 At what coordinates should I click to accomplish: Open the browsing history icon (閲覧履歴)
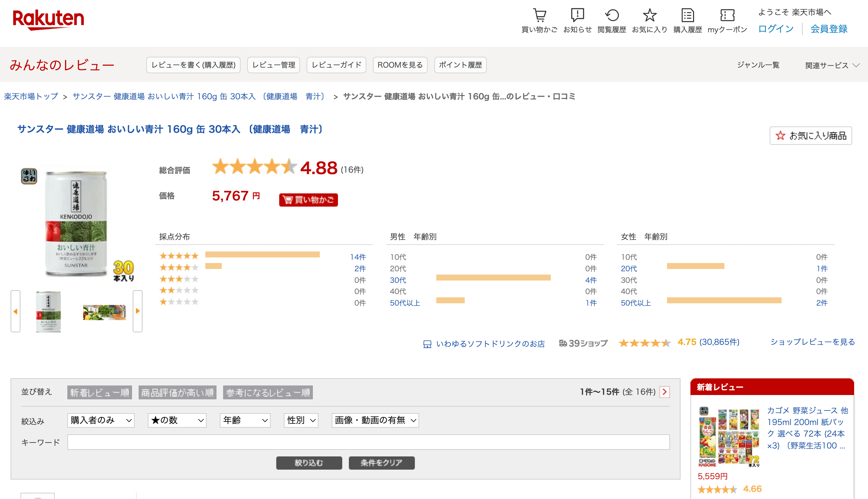(x=612, y=16)
